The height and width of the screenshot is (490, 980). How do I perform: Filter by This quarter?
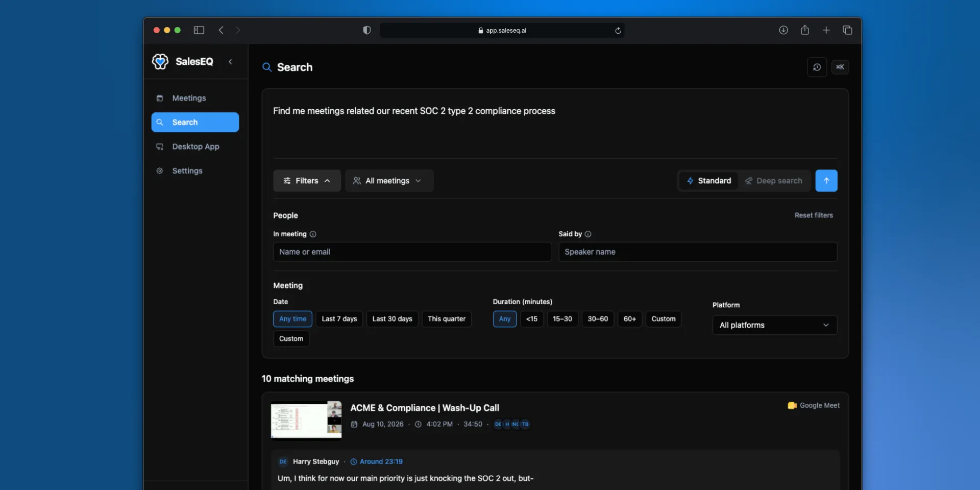coord(447,319)
